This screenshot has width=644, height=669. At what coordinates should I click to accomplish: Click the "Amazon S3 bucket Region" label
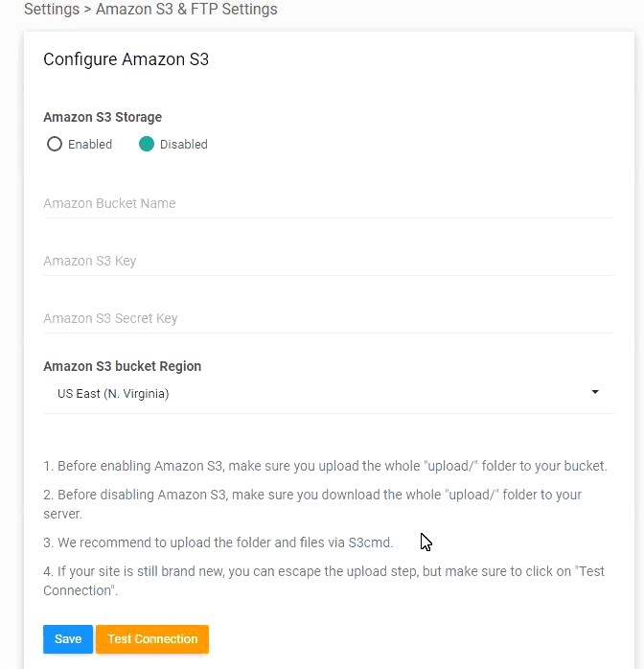(122, 366)
